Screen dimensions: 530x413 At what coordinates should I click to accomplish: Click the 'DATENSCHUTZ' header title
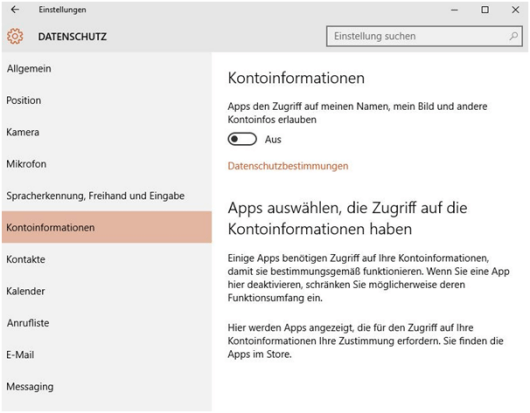pyautogui.click(x=72, y=37)
